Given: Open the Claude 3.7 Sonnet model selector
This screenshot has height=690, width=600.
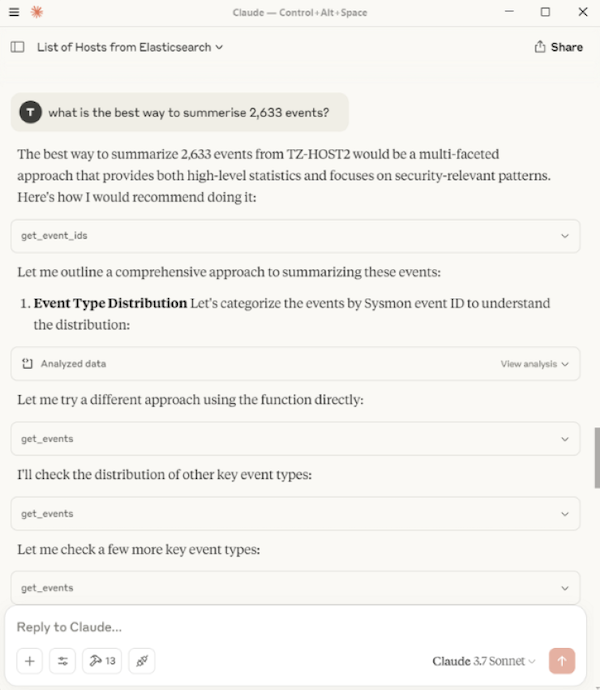Looking at the screenshot, I should [x=484, y=661].
